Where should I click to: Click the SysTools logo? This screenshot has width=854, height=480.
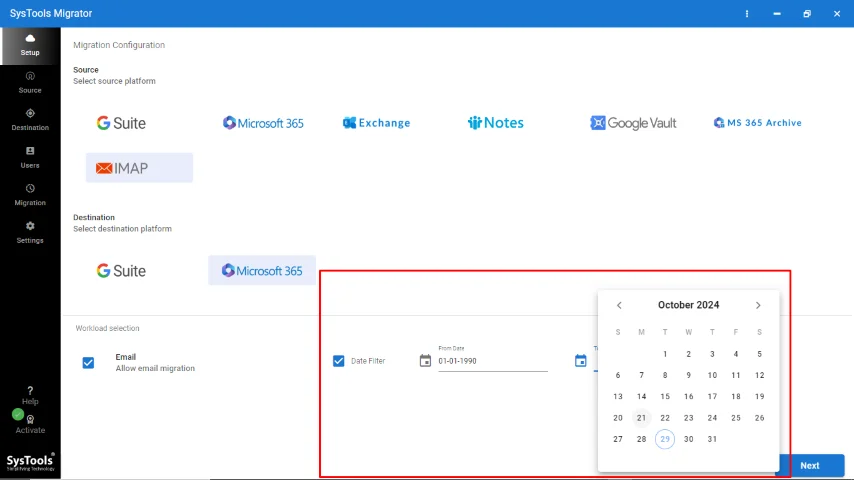tap(30, 462)
